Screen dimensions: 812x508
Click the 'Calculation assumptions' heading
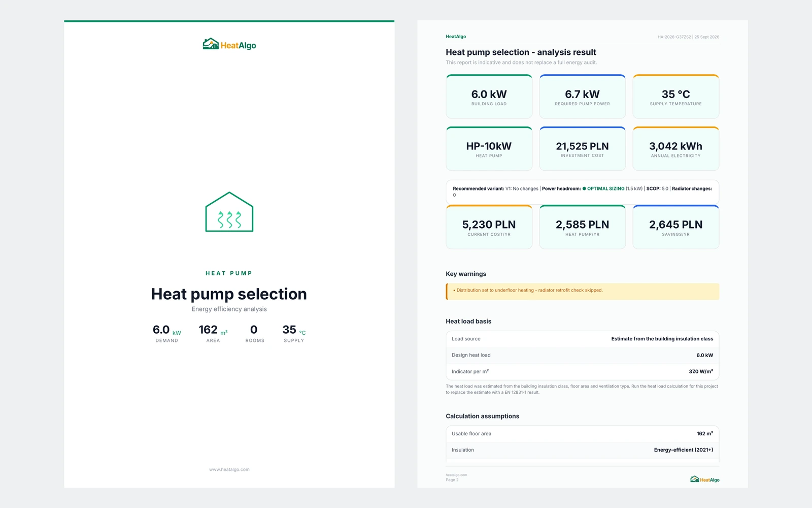pos(483,416)
